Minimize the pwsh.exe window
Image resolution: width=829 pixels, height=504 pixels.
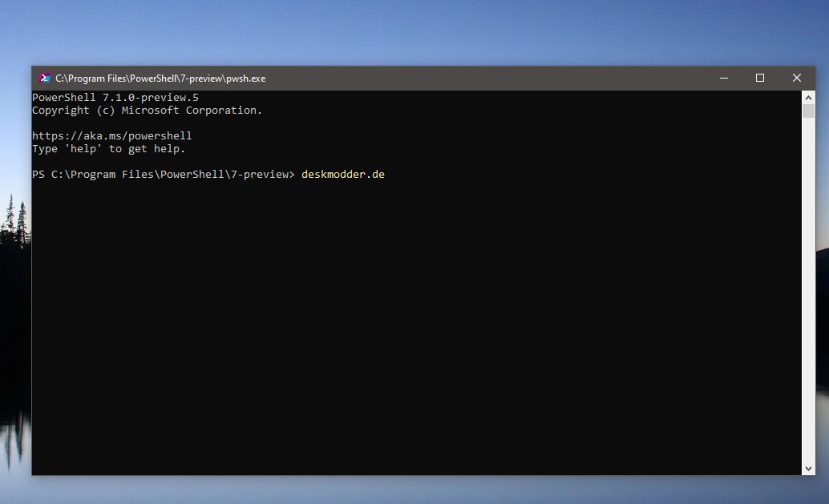724,79
